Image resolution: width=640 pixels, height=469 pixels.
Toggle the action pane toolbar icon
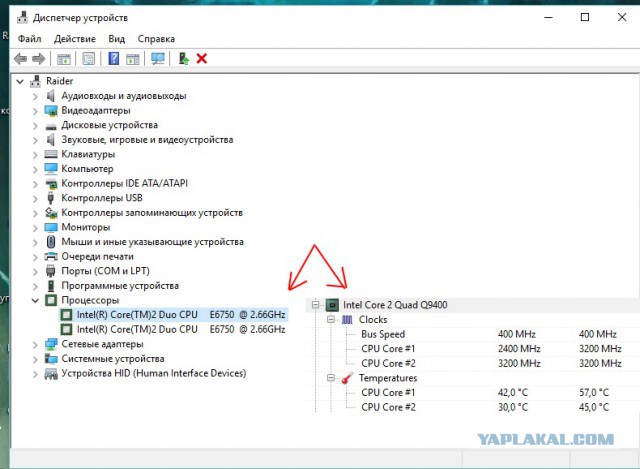click(x=133, y=59)
